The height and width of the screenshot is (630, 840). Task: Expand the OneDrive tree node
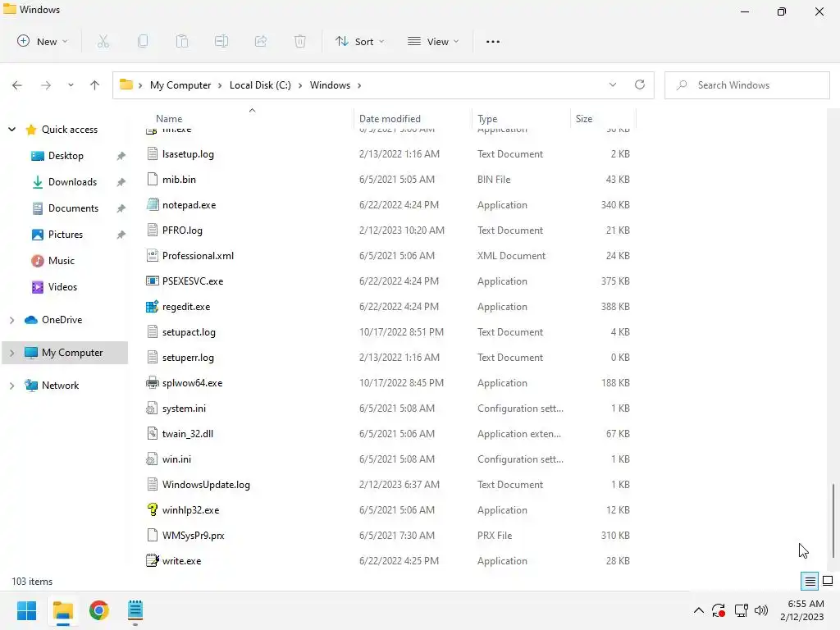(x=11, y=320)
